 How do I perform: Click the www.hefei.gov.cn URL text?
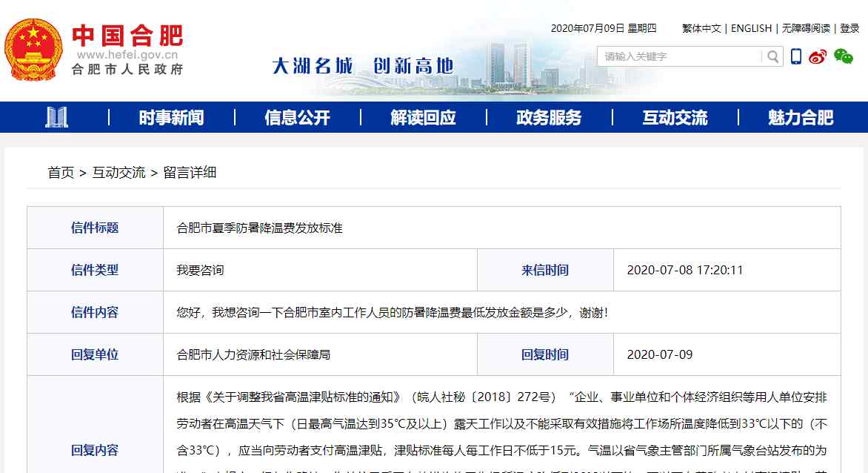(127, 55)
